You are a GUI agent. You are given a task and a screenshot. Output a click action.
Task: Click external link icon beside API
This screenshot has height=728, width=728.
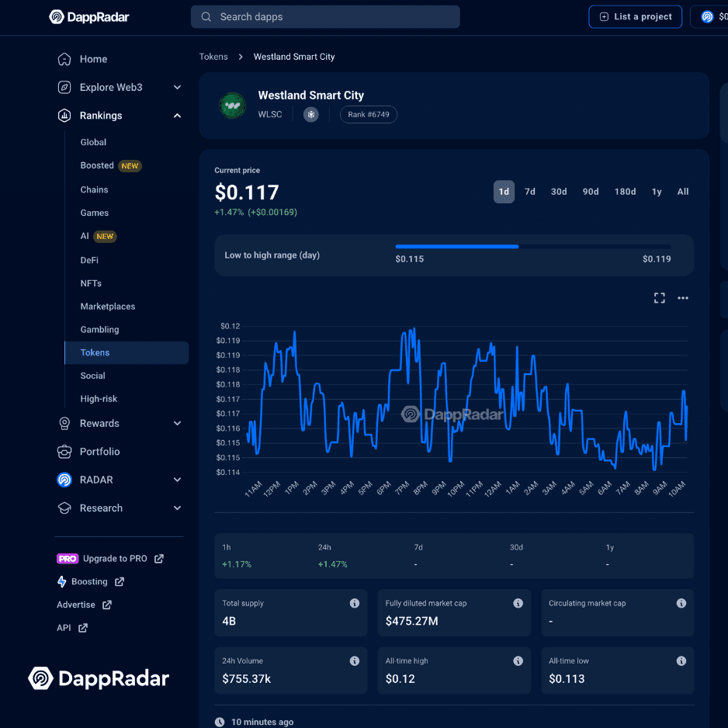82,628
